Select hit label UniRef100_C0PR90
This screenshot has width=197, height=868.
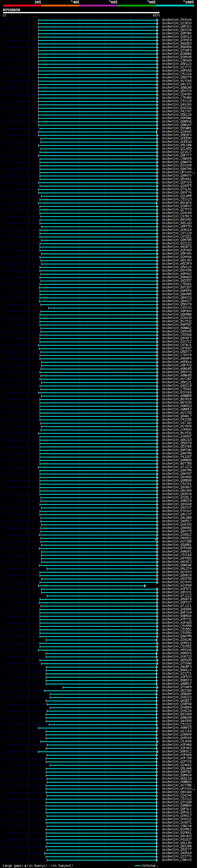(176, 430)
